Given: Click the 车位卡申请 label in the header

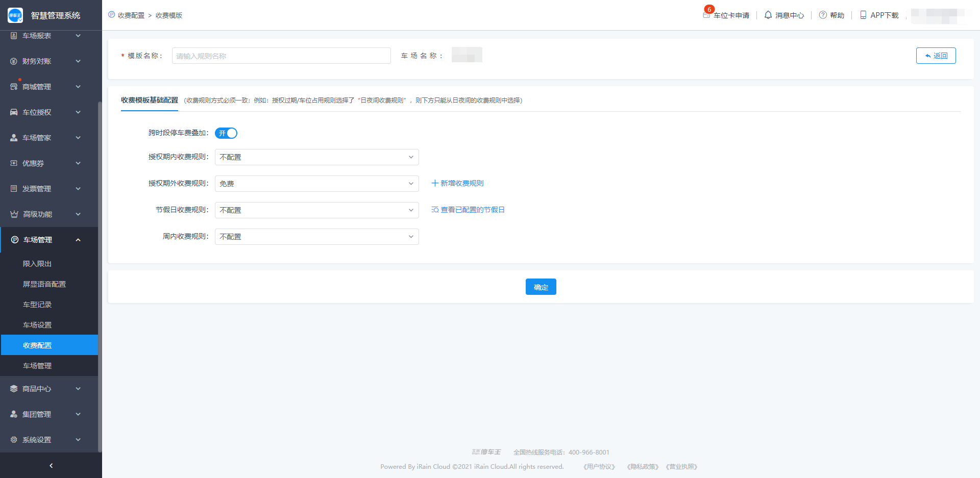Looking at the screenshot, I should pos(731,15).
